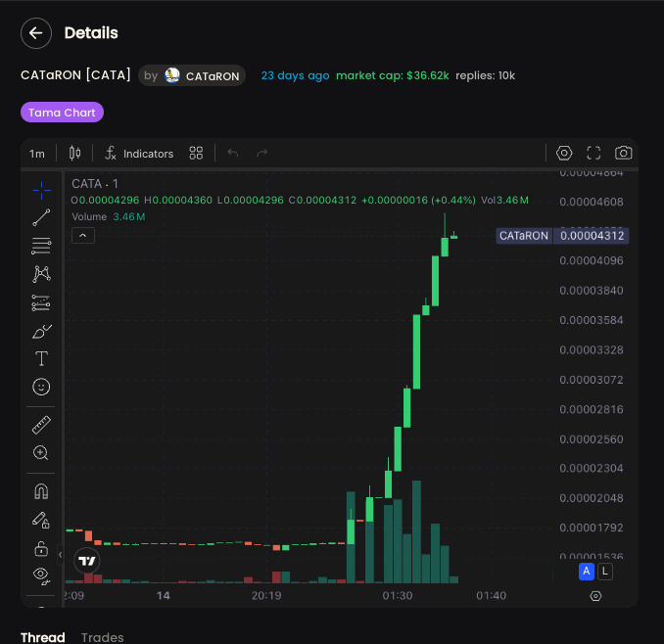Select the trend line drawing tool

click(x=41, y=217)
